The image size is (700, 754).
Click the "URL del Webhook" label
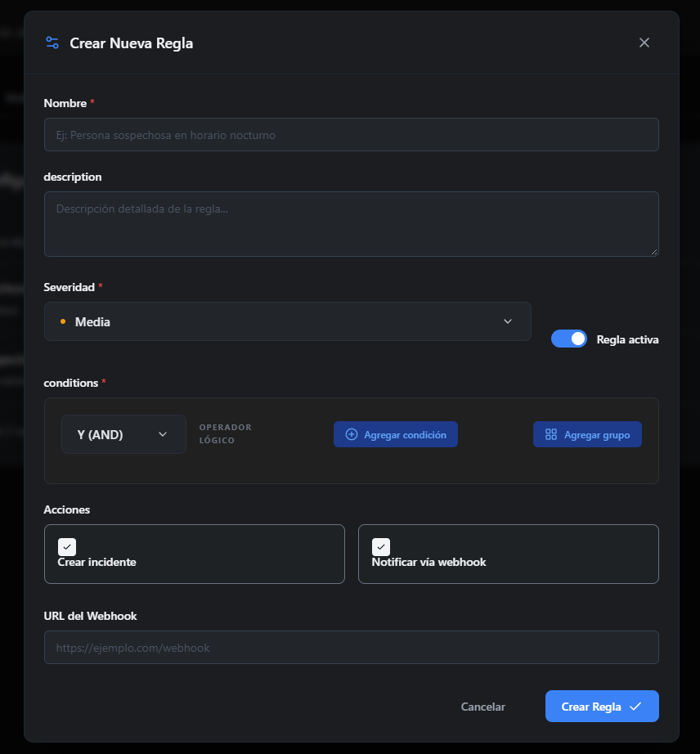coord(91,616)
